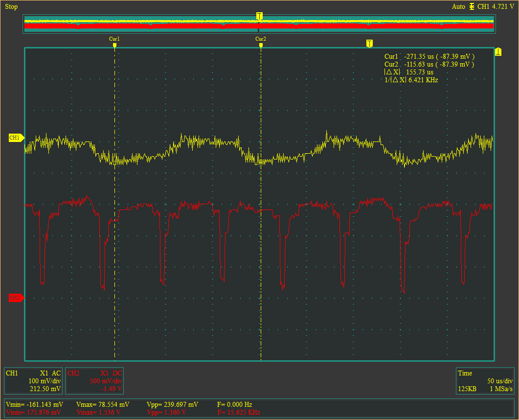
Task: Open the Time base settings panel
Action: click(484, 381)
